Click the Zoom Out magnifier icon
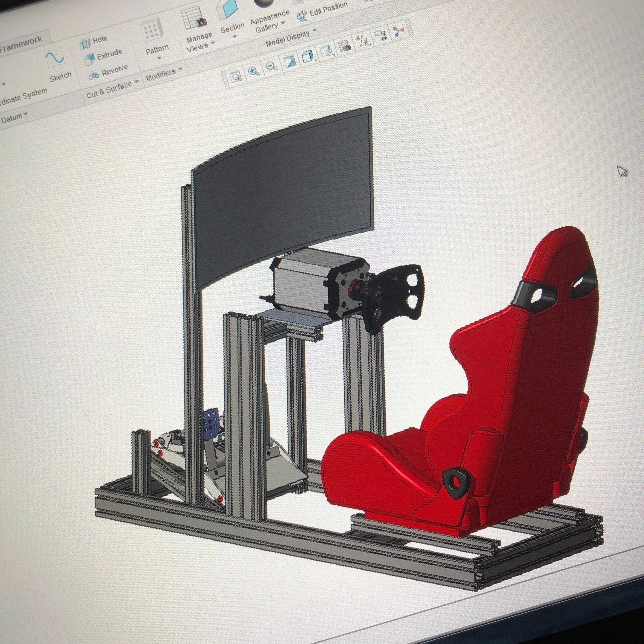 coord(272,66)
